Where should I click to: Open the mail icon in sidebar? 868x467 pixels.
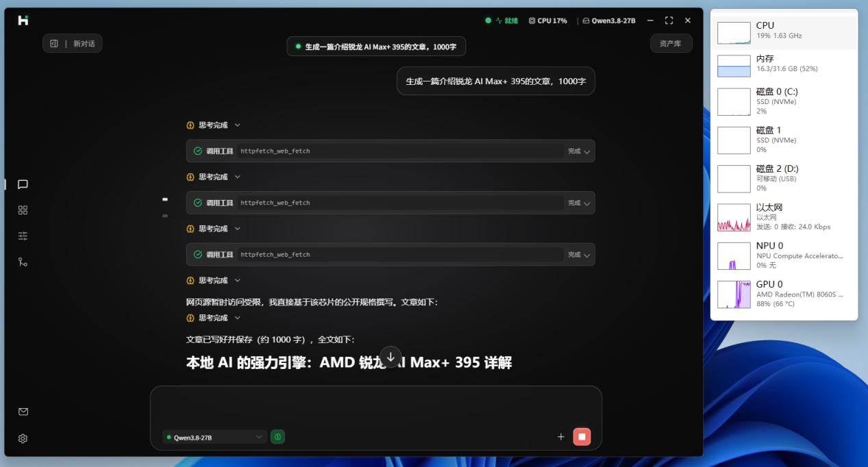pyautogui.click(x=23, y=412)
